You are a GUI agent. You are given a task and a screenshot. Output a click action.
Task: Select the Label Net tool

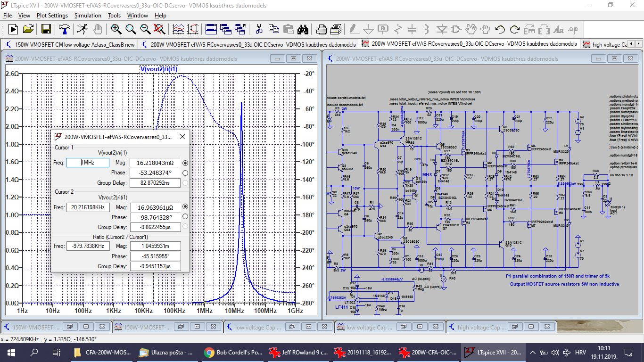pos(383,29)
